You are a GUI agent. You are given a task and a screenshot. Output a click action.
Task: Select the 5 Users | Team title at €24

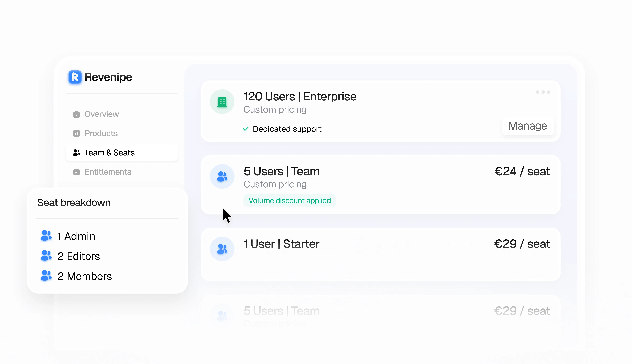(281, 171)
